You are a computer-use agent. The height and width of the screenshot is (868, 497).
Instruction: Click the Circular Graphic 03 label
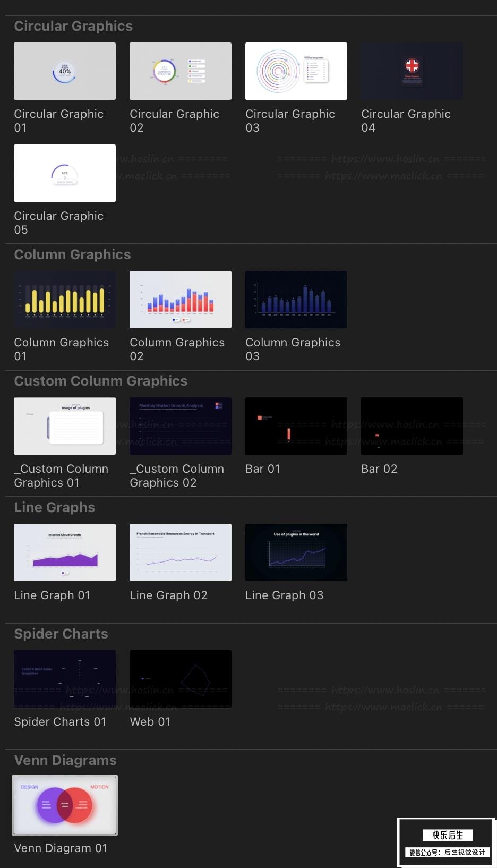pos(290,121)
